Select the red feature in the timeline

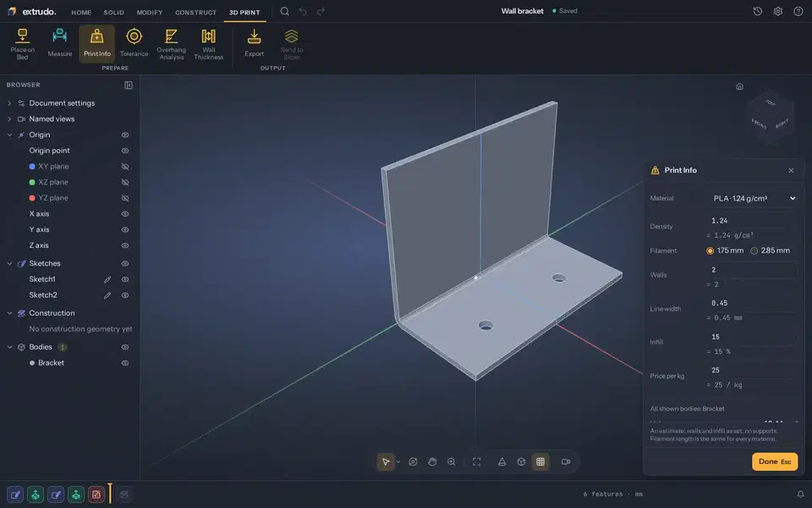pyautogui.click(x=96, y=494)
